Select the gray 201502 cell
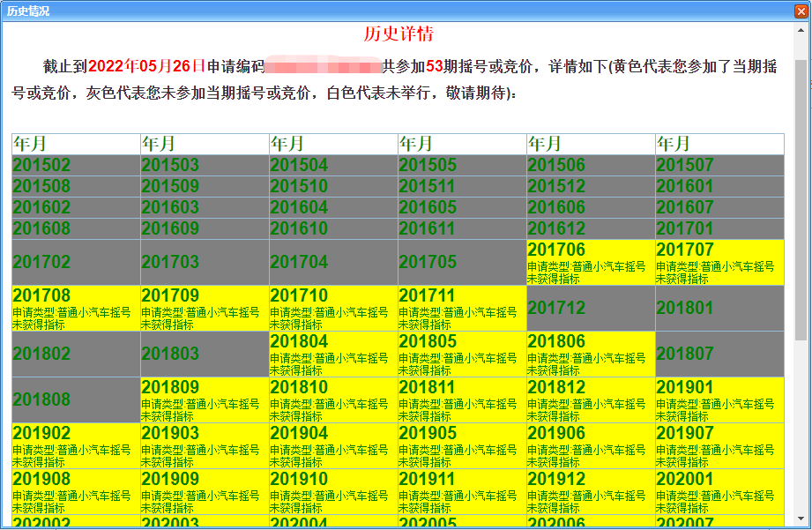 click(76, 165)
